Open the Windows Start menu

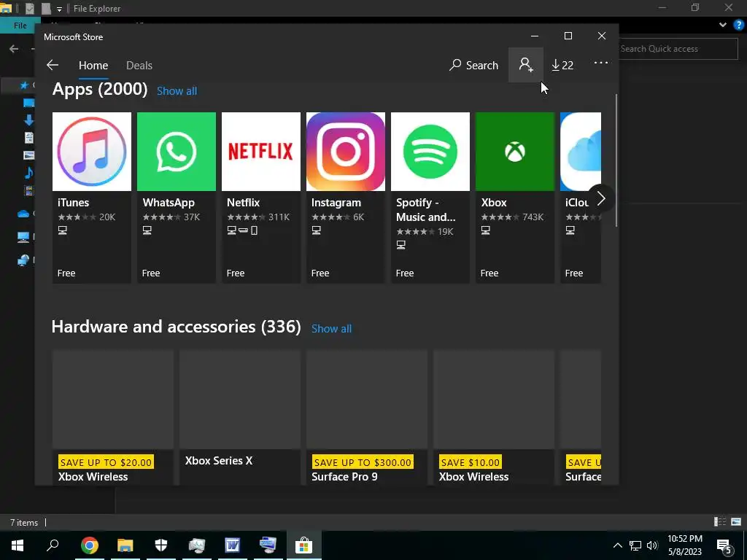(x=18, y=545)
